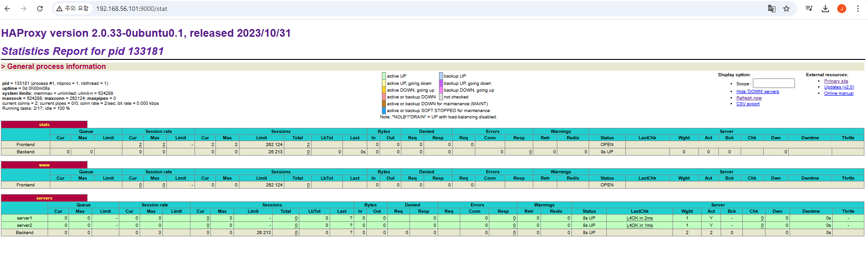Click the SOFT STOPPED legend color box
This screenshot has width=868, height=264.
384,110
